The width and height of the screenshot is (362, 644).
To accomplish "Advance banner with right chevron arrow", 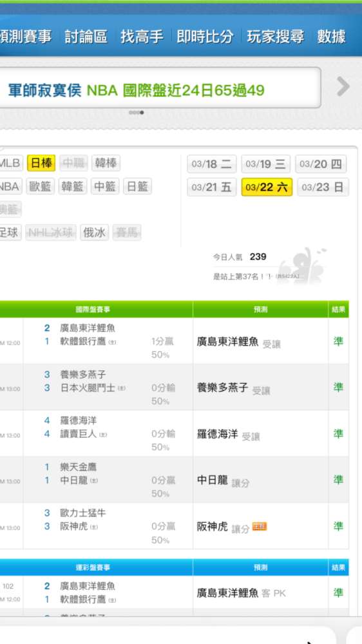I will point(343,87).
